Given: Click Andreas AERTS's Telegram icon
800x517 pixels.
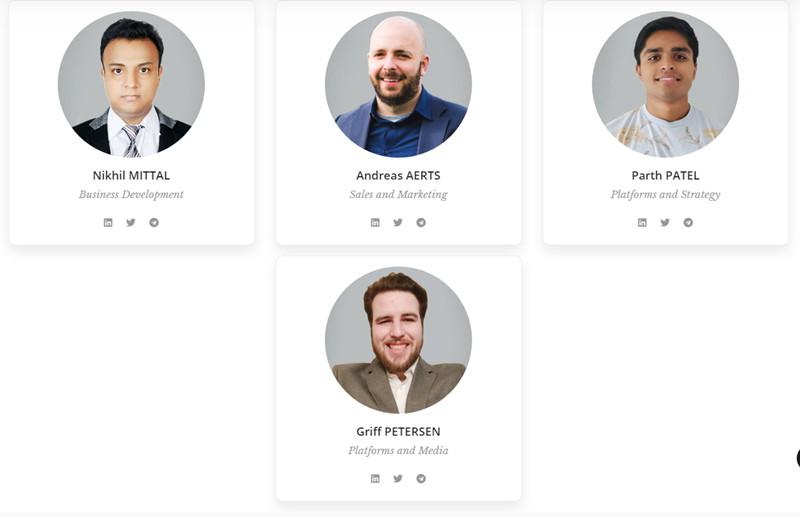Looking at the screenshot, I should 421,223.
